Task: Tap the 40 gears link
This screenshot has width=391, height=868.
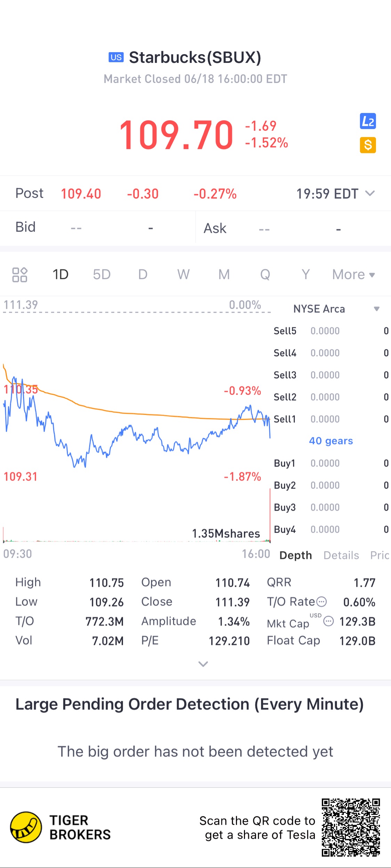Action: click(331, 441)
